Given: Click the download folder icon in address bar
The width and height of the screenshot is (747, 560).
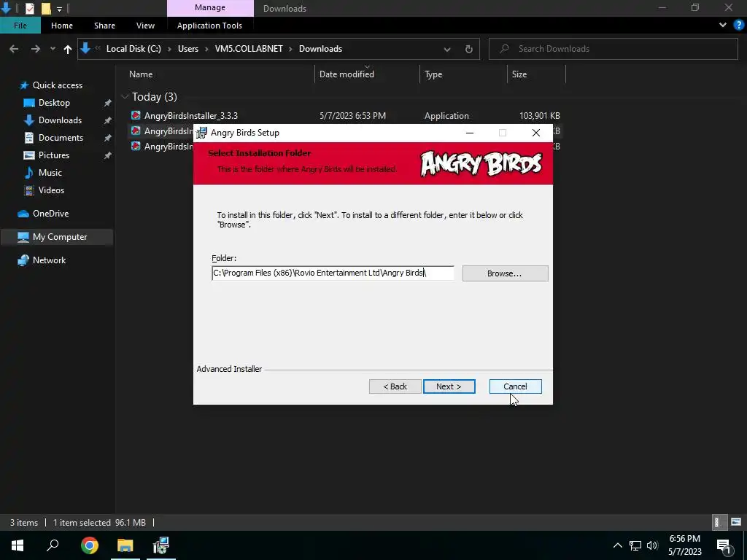Looking at the screenshot, I should point(85,49).
